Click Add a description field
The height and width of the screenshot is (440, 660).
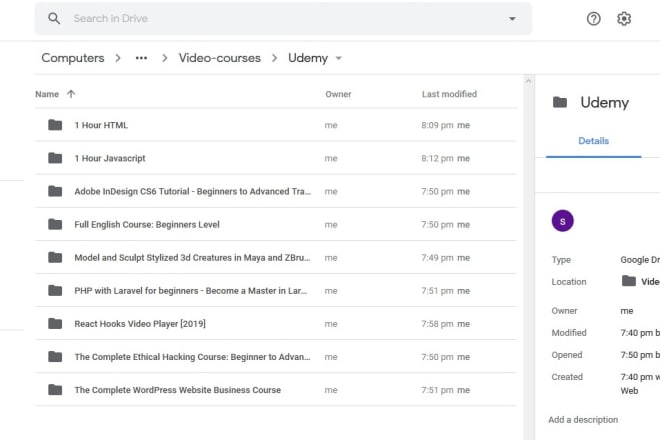click(583, 419)
